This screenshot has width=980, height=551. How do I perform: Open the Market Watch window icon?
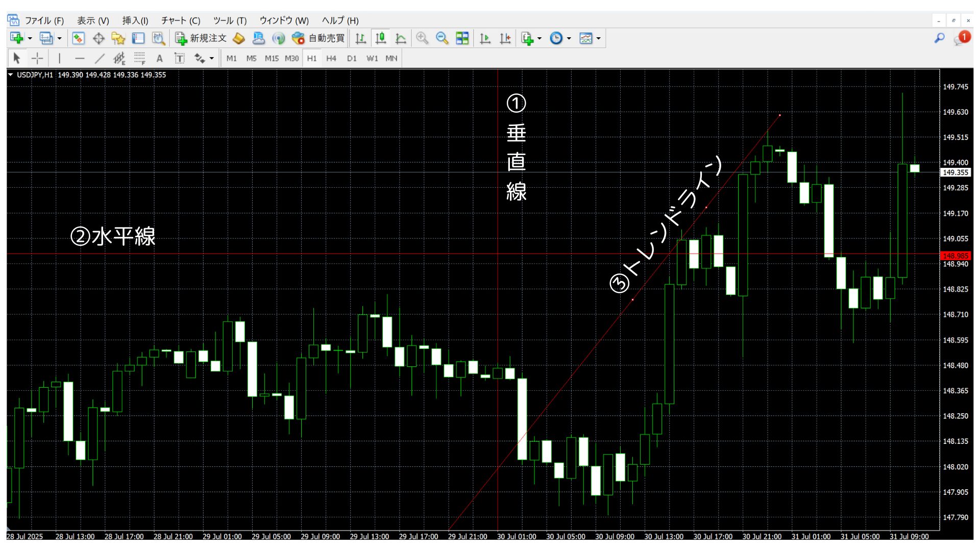pyautogui.click(x=78, y=38)
